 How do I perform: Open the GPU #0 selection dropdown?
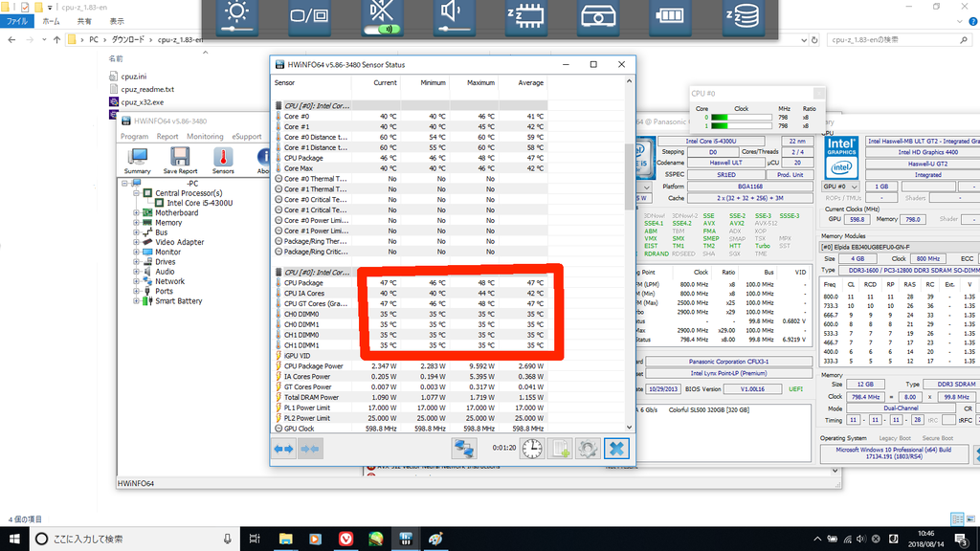click(841, 187)
